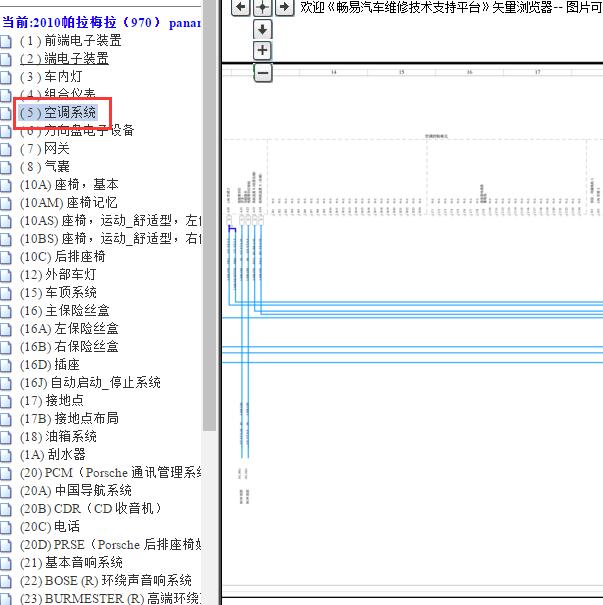Open (20D) PRSE Porsche 后排座椅 entry
Image resolution: width=603 pixels, height=605 pixels.
110,545
